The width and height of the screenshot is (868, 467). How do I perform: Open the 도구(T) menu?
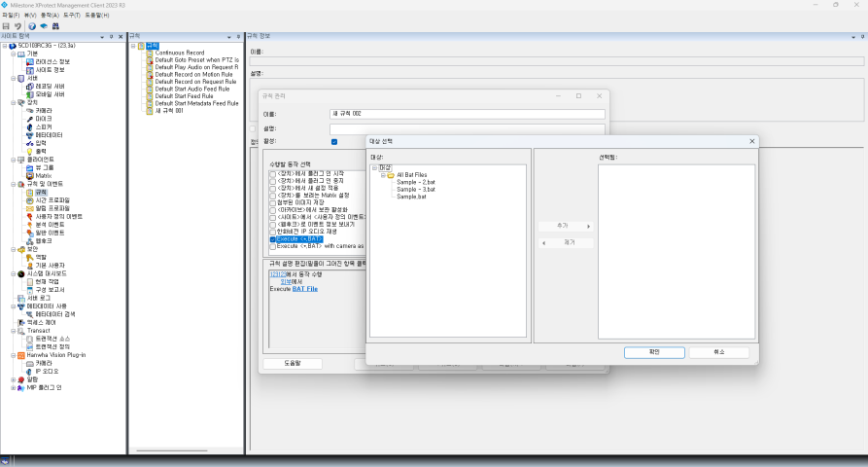click(72, 16)
